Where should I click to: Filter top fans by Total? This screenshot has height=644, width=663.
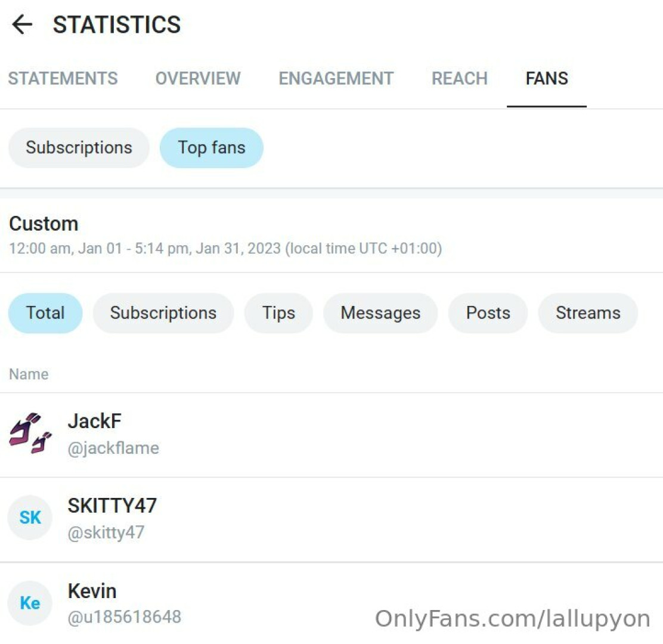click(x=45, y=313)
